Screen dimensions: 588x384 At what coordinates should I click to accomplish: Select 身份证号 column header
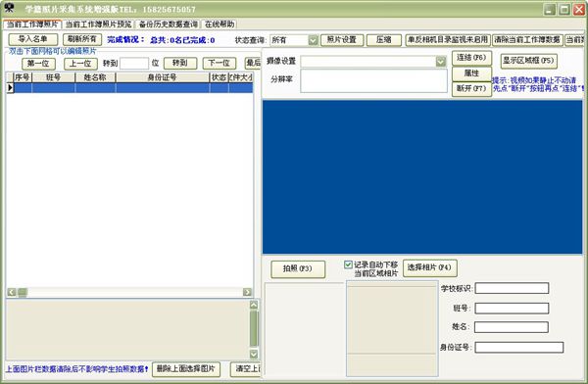(x=163, y=77)
